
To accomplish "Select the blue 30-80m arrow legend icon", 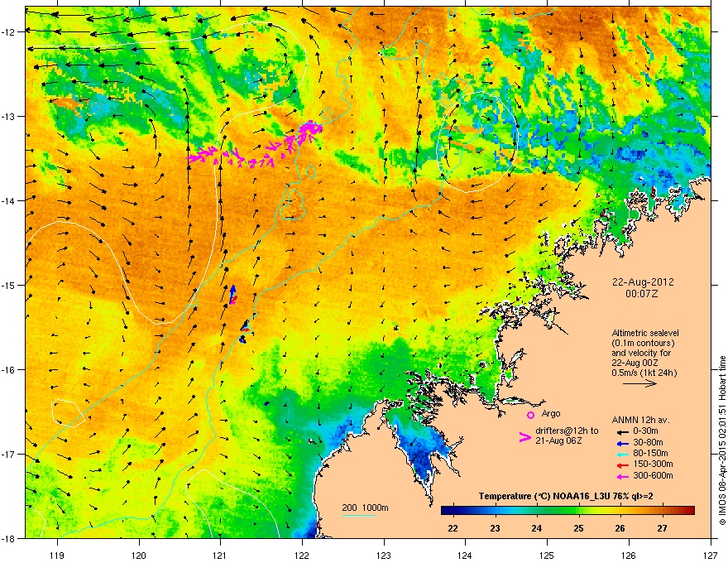I will click(623, 443).
